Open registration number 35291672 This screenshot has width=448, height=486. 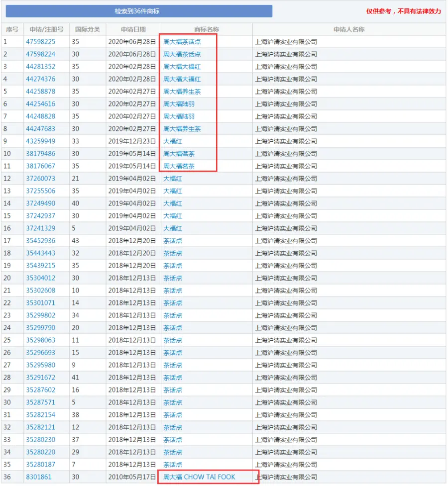point(41,378)
